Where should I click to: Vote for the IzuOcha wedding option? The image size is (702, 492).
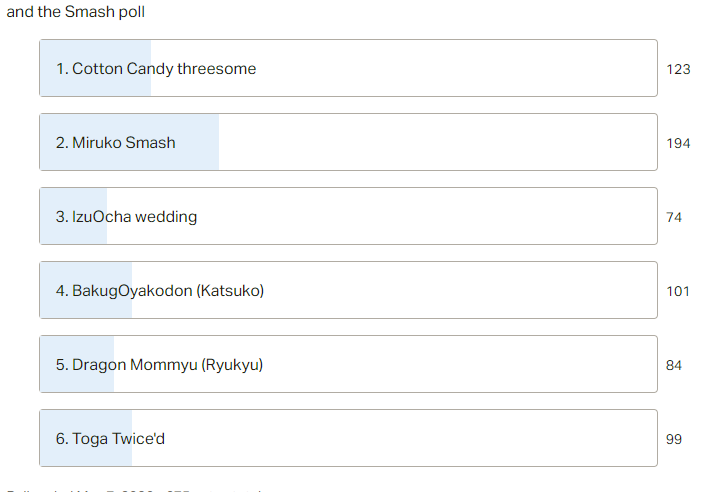[348, 216]
